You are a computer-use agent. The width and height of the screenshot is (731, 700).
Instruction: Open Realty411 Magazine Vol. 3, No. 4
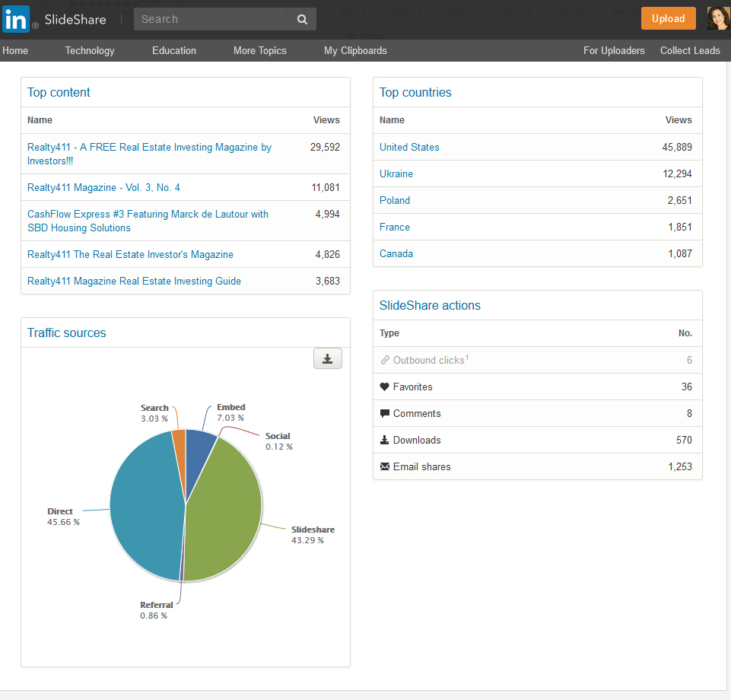(103, 187)
